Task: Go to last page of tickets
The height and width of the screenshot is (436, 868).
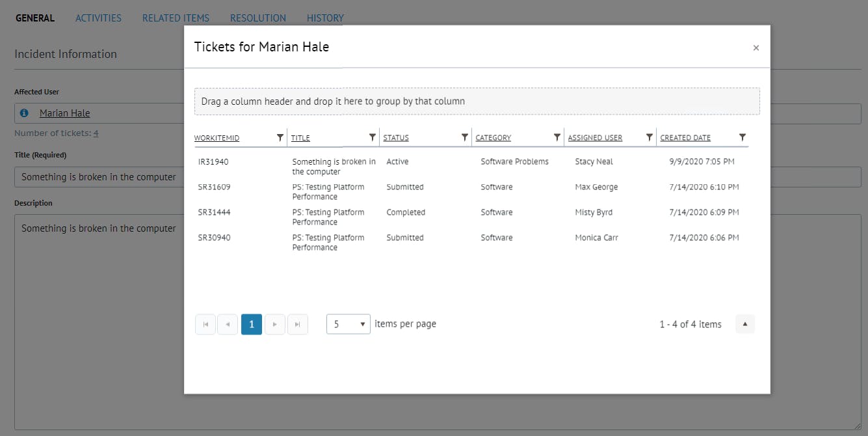Action: click(x=297, y=324)
